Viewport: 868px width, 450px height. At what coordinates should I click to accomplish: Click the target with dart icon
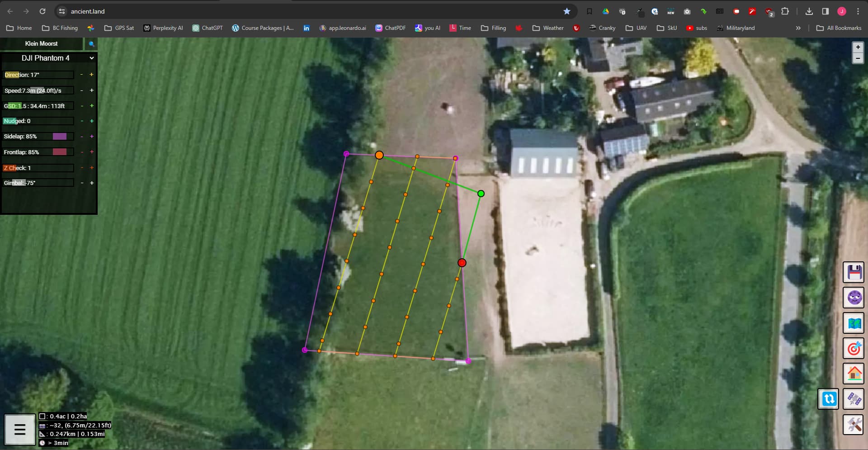click(x=854, y=349)
